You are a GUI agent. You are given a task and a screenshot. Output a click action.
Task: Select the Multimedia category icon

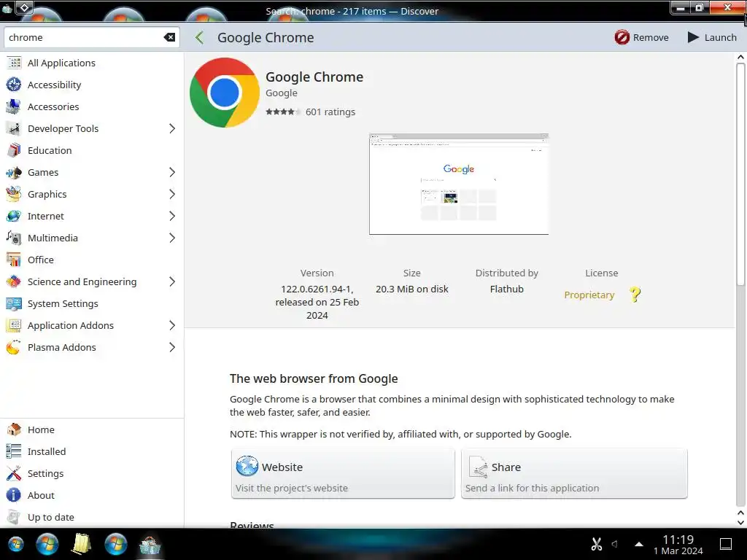point(14,238)
